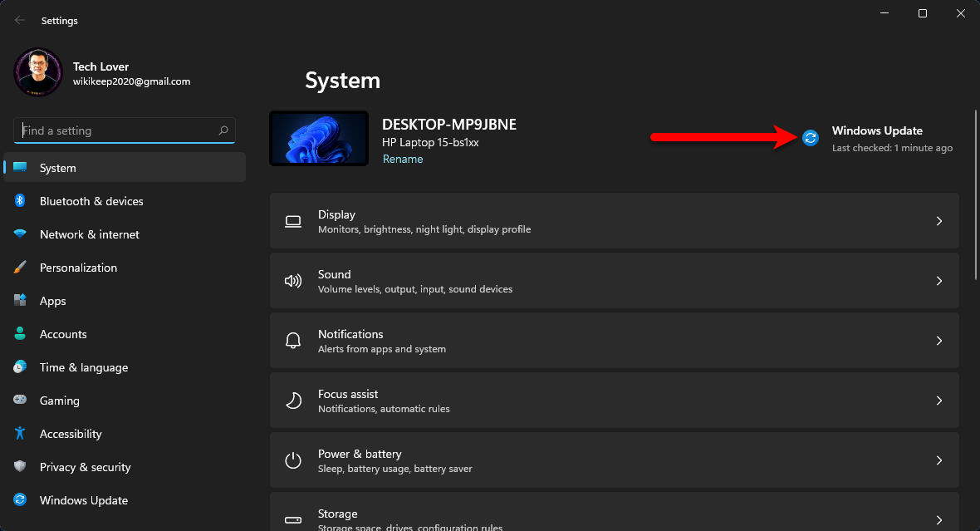Expand the Display row chevron
This screenshot has height=531, width=980.
pos(938,221)
